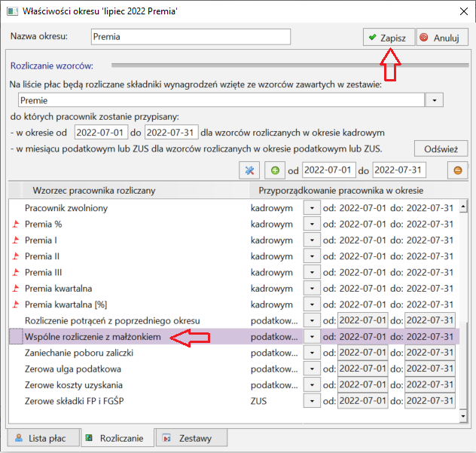Click the orange minus remove icon

click(x=457, y=170)
